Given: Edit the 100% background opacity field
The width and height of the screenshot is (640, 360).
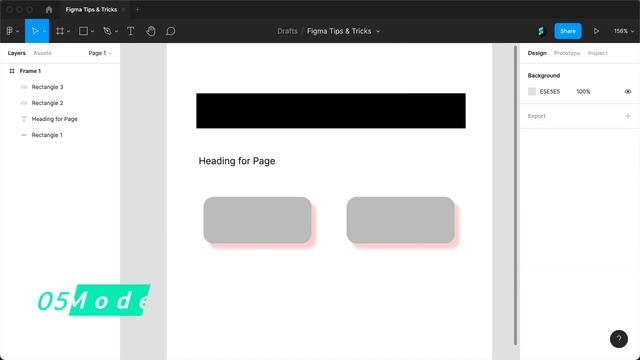Looking at the screenshot, I should pyautogui.click(x=583, y=91).
